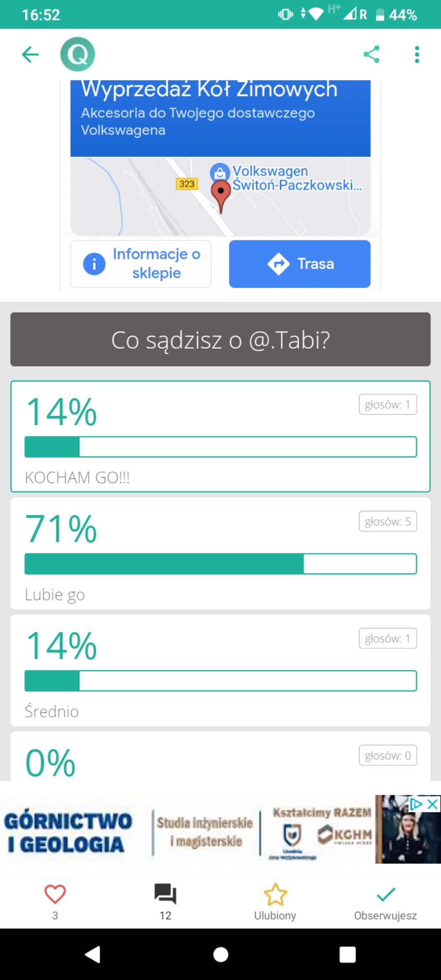Tap the Wyprzedaż Kół Zimowych ad headline
The width and height of the screenshot is (441, 980).
pos(209,90)
